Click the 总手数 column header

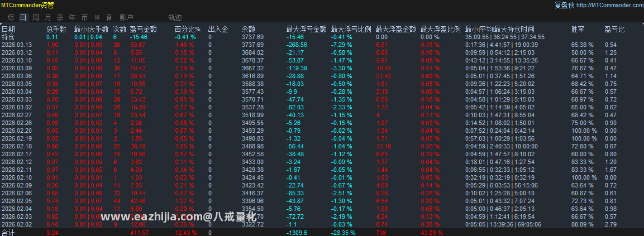point(56,29)
